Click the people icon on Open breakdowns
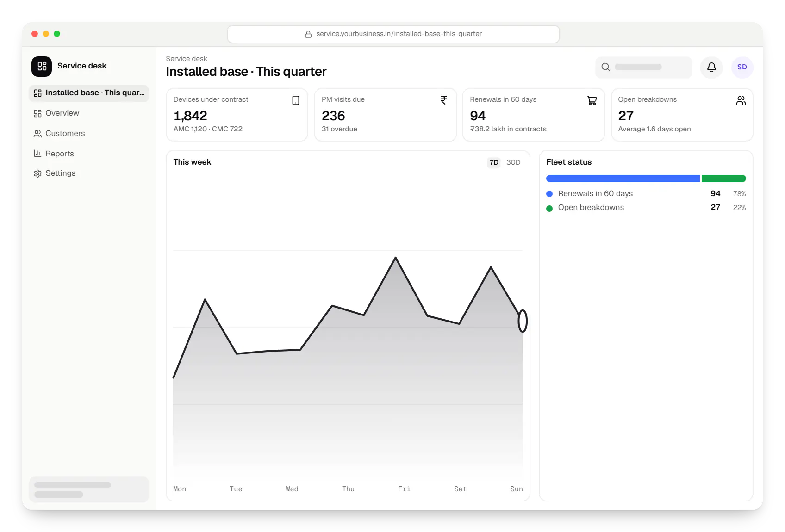Screen dimensions: 785x532 (741, 100)
